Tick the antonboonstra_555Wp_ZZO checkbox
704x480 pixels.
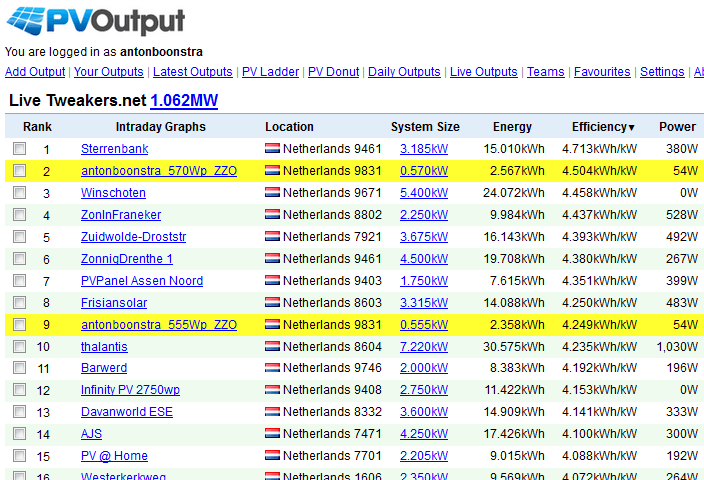click(x=19, y=324)
